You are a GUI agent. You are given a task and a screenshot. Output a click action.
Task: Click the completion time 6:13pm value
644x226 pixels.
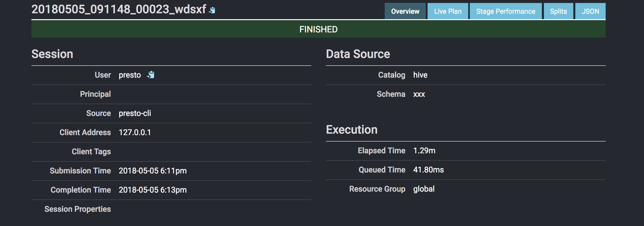click(x=152, y=190)
